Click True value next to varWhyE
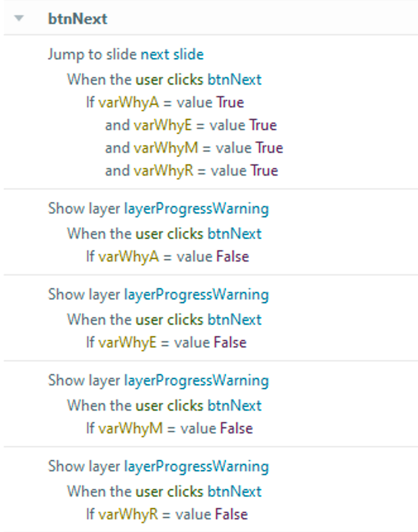This screenshot has width=418, height=532. (x=263, y=125)
